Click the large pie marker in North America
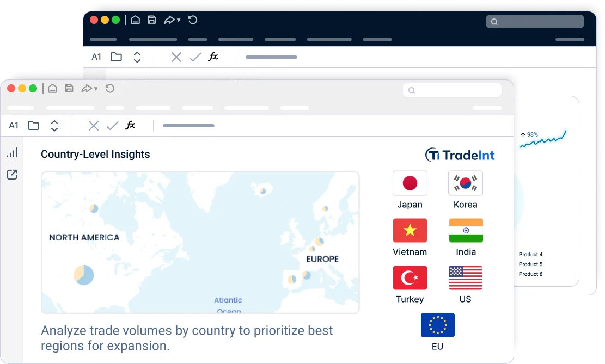The height and width of the screenshot is (364, 605). click(84, 275)
